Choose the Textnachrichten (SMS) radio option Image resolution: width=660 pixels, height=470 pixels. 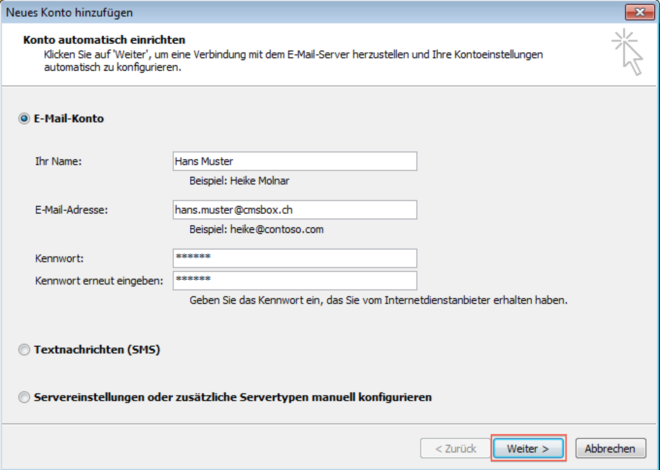tap(25, 350)
